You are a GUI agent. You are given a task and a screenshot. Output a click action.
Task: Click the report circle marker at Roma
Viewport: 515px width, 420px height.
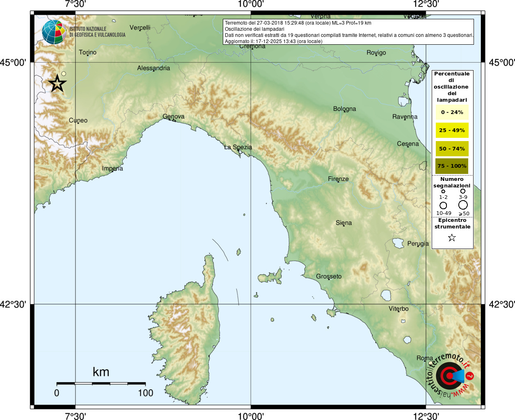tap(430, 363)
